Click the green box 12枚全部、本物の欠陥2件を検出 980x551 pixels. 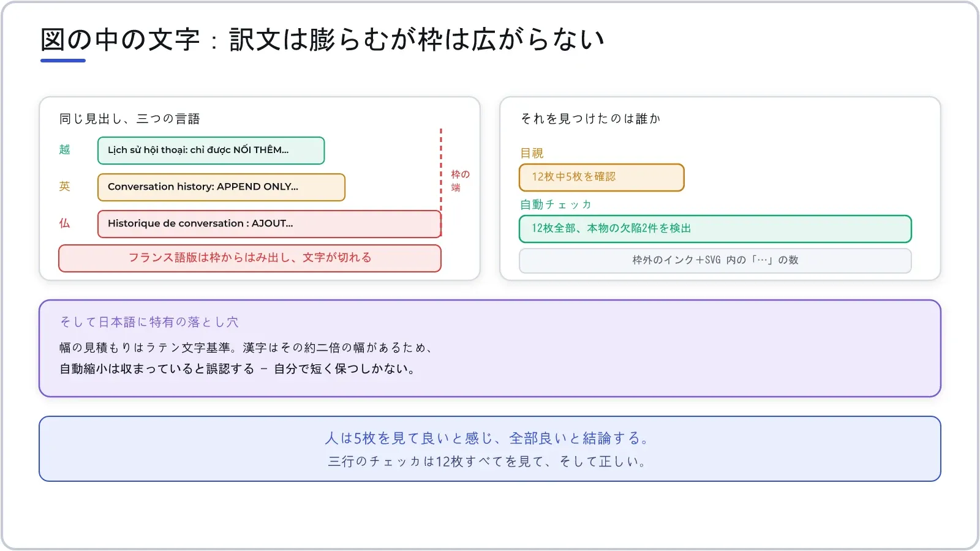click(x=715, y=229)
